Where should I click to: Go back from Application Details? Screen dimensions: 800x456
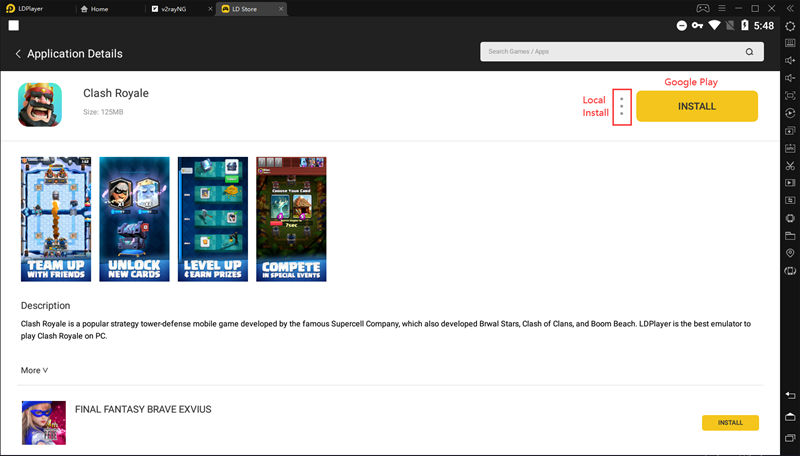tap(18, 53)
